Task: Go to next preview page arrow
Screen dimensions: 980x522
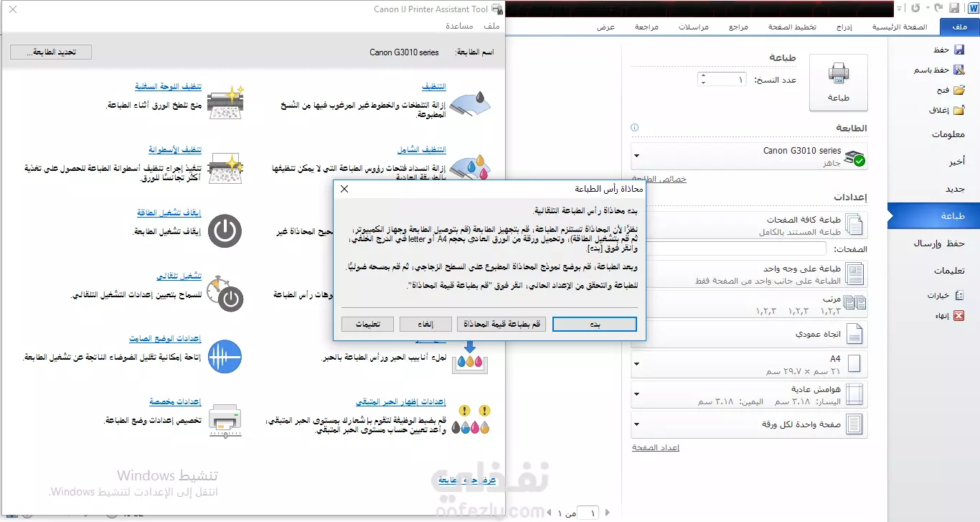Action: tap(550, 513)
